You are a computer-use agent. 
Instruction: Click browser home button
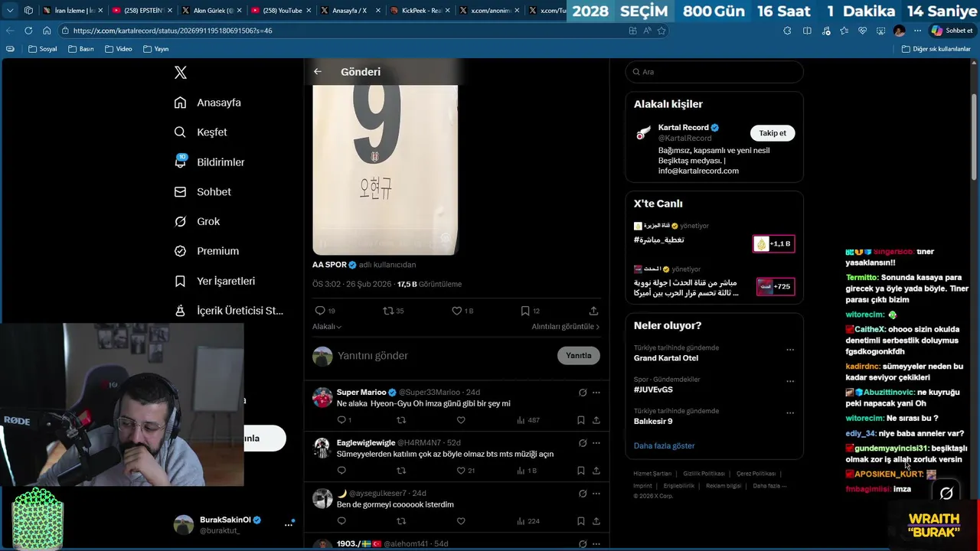(x=47, y=31)
